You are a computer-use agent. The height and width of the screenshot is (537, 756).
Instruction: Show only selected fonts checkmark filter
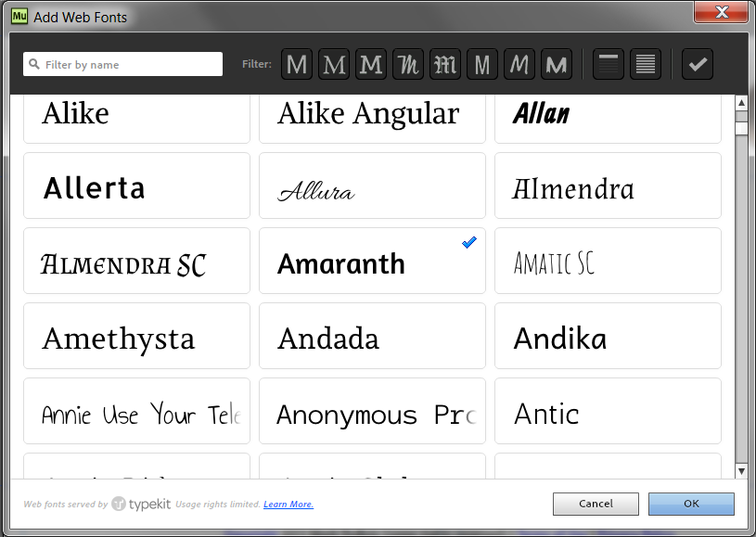(698, 64)
